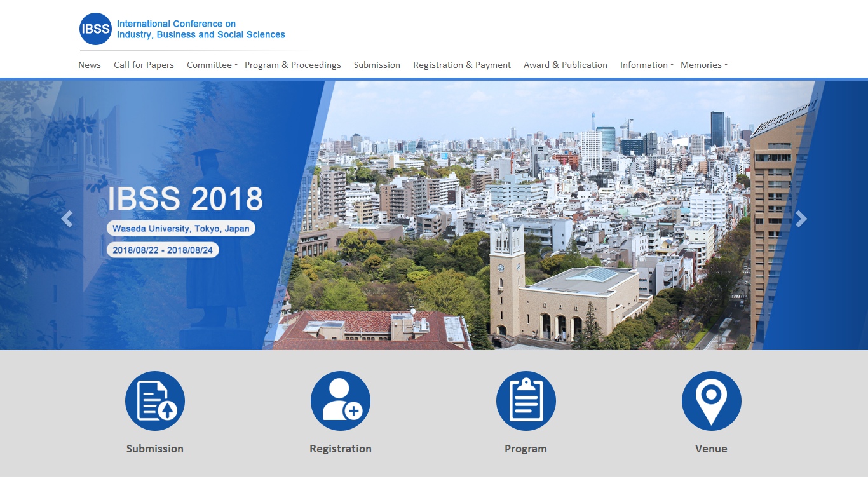Open Award & Publication page
Screen dimensions: 868x488
[566, 65]
